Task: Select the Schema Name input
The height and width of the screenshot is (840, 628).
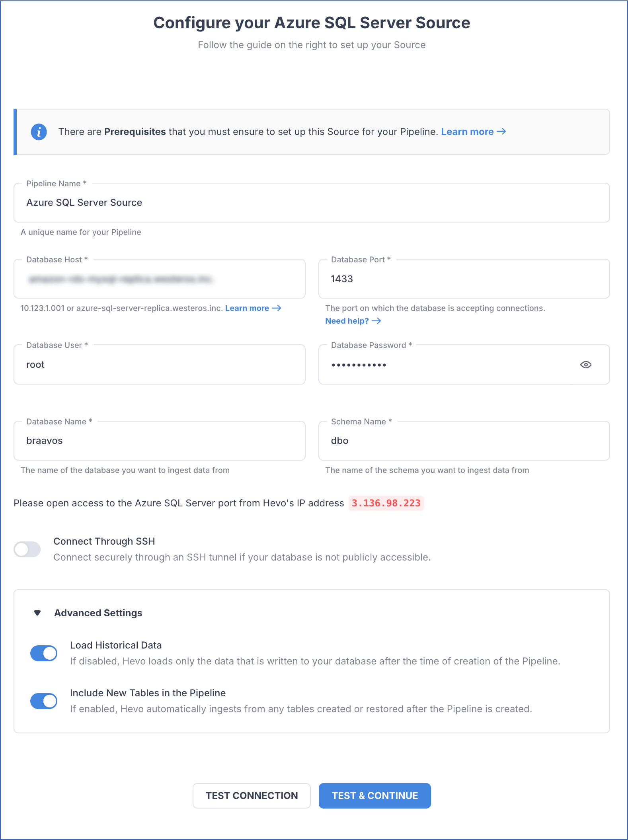Action: point(464,441)
